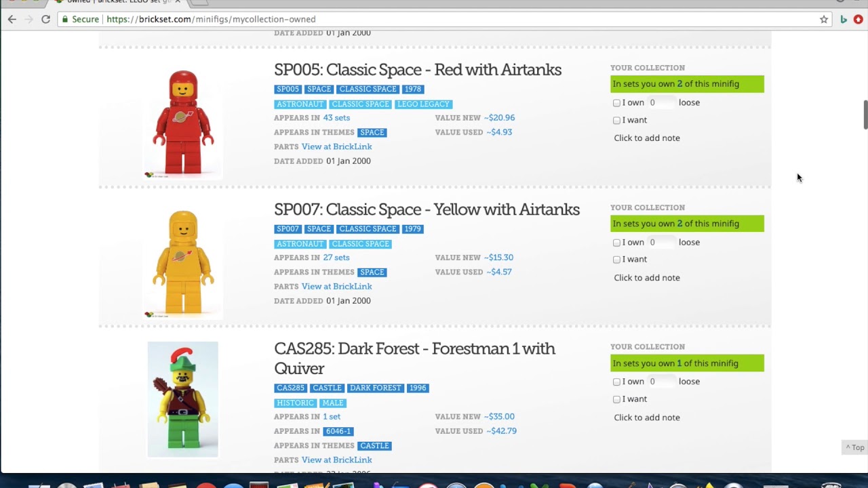Go back using the browser back arrow
The image size is (868, 488).
[x=12, y=20]
